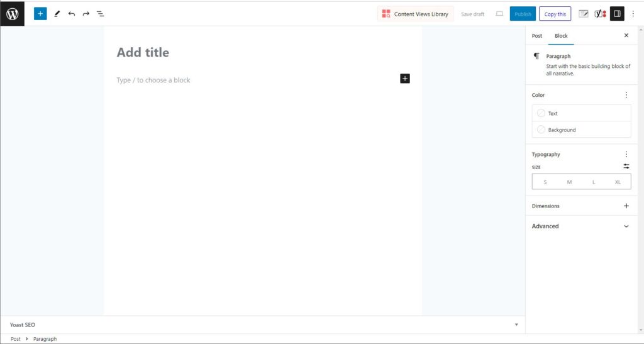Expand the Advanced section
Viewport: 644px width, 344px height.
(580, 226)
